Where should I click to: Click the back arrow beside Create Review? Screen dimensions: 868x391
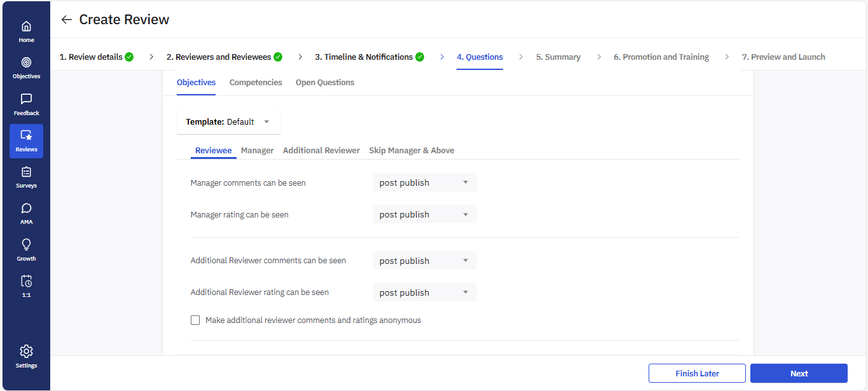[x=66, y=20]
